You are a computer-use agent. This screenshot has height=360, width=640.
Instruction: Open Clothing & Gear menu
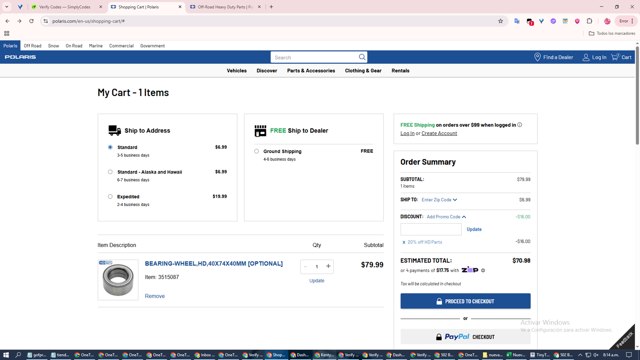[363, 71]
